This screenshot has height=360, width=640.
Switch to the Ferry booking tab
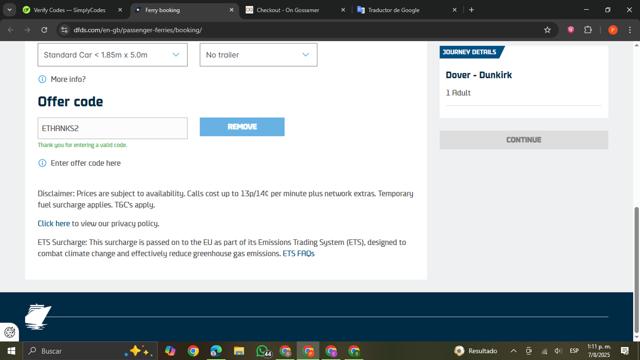tap(184, 10)
